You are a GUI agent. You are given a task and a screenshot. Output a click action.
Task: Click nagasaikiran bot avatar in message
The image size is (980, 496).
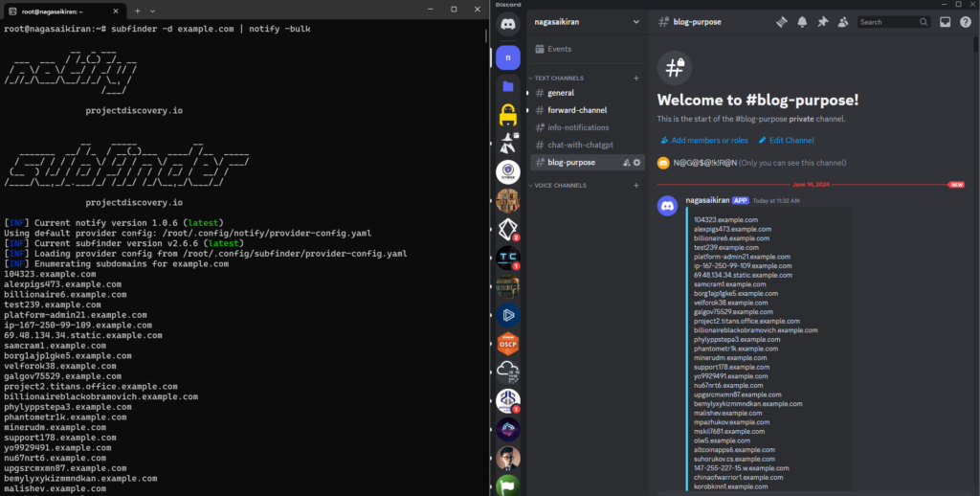(x=667, y=206)
